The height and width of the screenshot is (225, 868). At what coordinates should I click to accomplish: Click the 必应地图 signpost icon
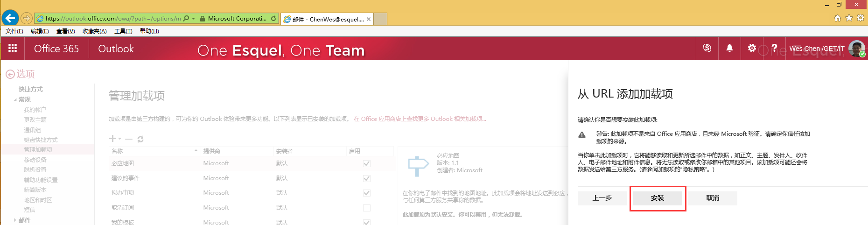[x=418, y=166]
